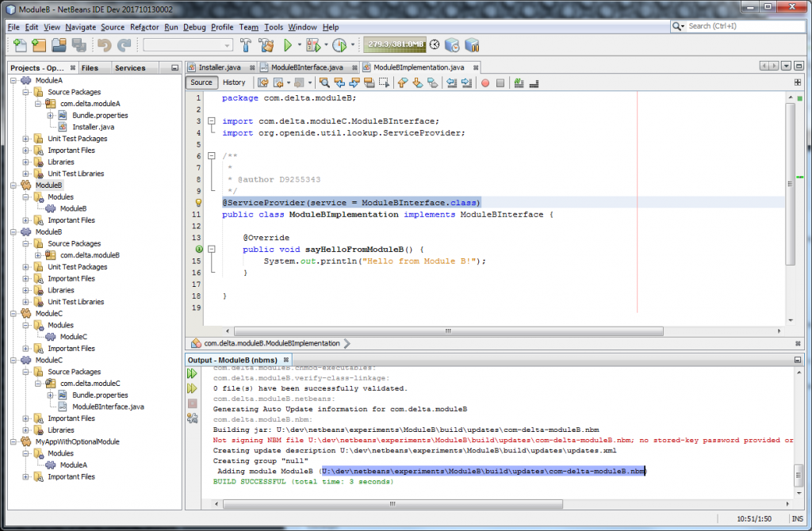Click the Output panel horizontal scrollbar
The height and width of the screenshot is (531, 812).
[x=393, y=503]
